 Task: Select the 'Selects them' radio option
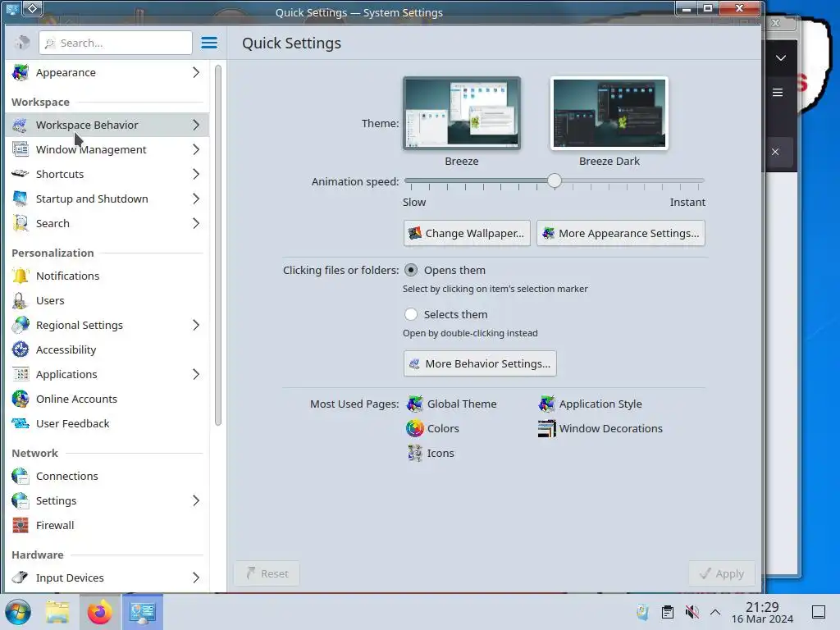click(x=411, y=314)
